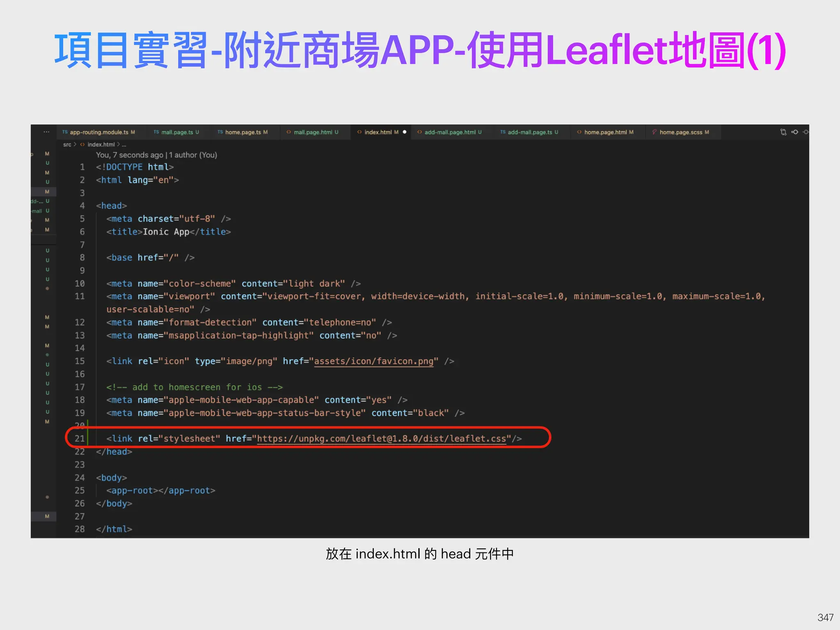Image resolution: width=840 pixels, height=630 pixels.
Task: Open the home.page.html tab
Action: point(605,132)
